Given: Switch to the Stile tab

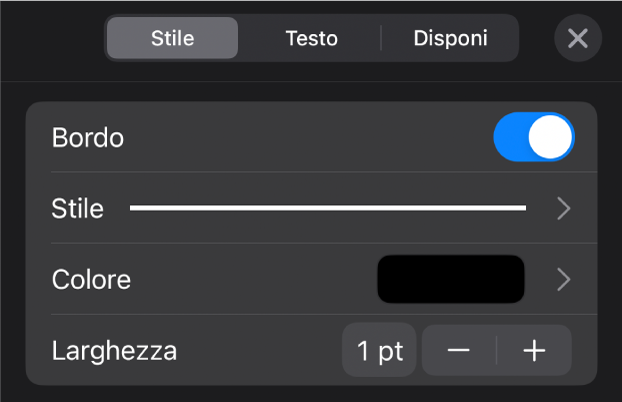Looking at the screenshot, I should point(172,39).
